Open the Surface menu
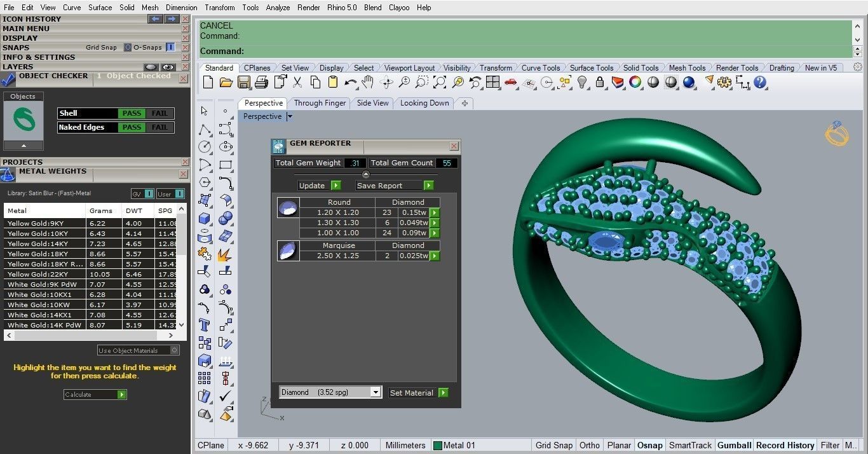Viewport: 868px width, 454px height. (100, 8)
